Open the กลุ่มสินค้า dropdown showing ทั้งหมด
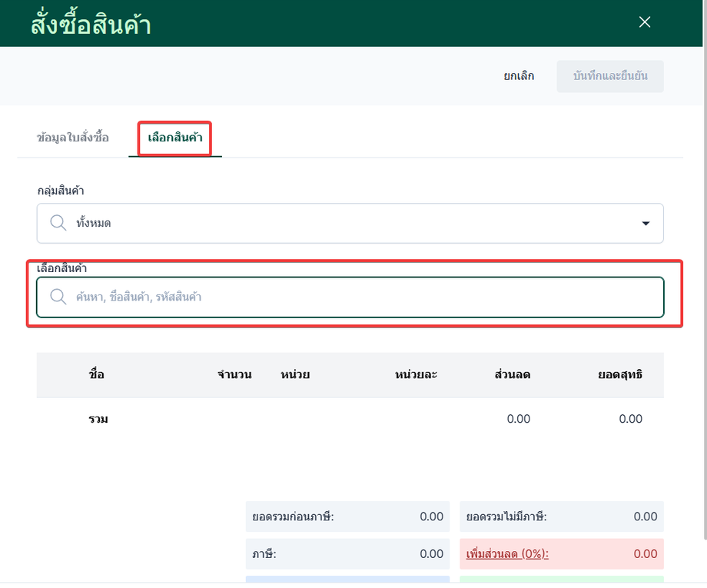707x588 pixels. (350, 223)
